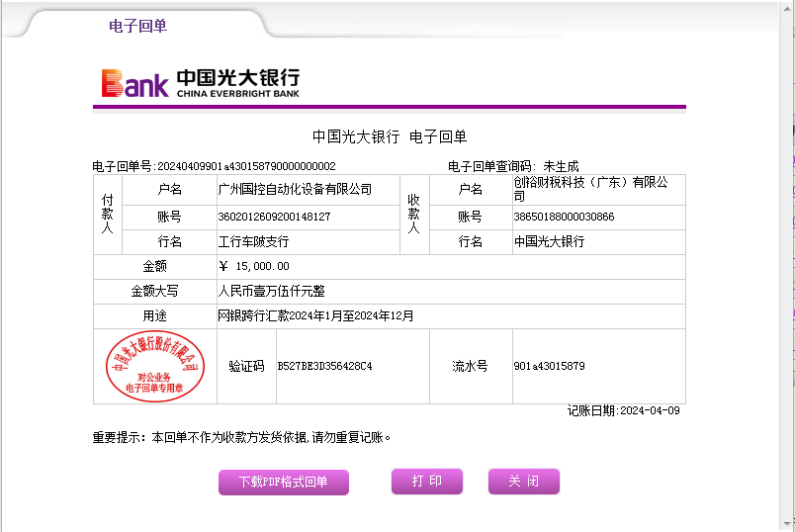This screenshot has width=795, height=532.
Task: Click the red 电子回单专用章 seal
Action: pos(155,366)
